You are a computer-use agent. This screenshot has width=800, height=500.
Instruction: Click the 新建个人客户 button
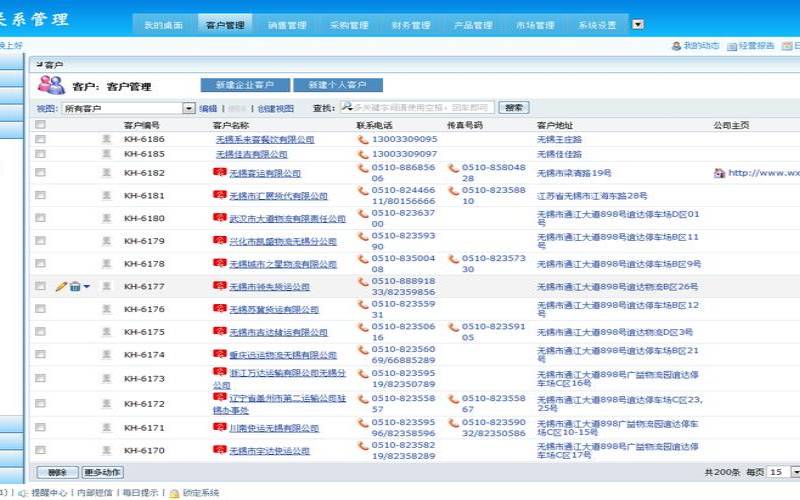338,85
